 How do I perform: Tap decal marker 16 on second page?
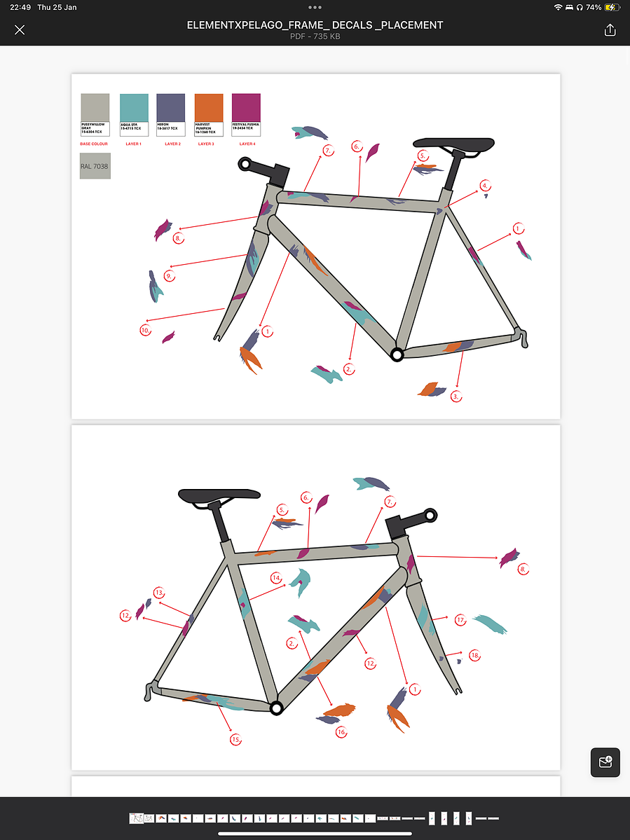click(x=341, y=732)
